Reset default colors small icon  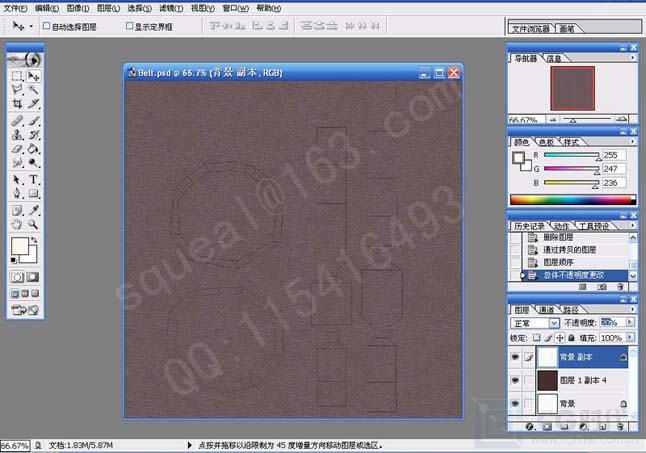point(14,260)
